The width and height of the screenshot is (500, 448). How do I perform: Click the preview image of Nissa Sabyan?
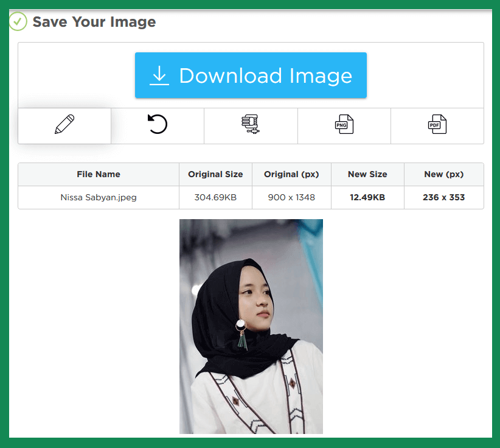click(x=251, y=327)
